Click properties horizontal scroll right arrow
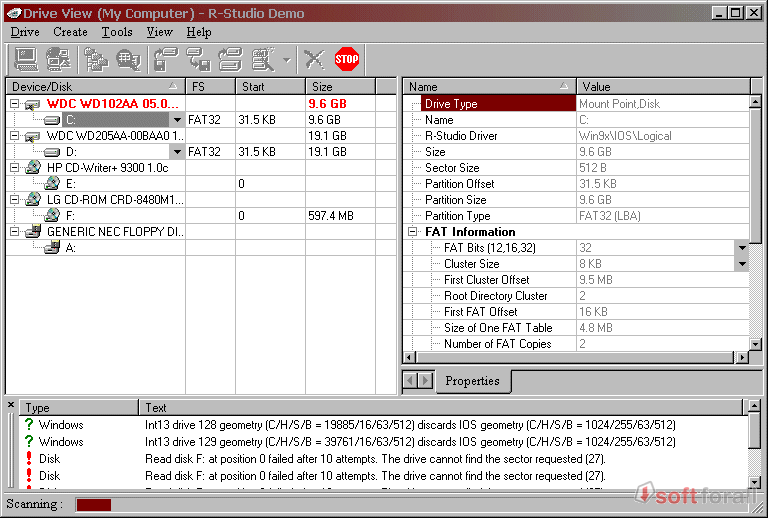 (x=743, y=357)
